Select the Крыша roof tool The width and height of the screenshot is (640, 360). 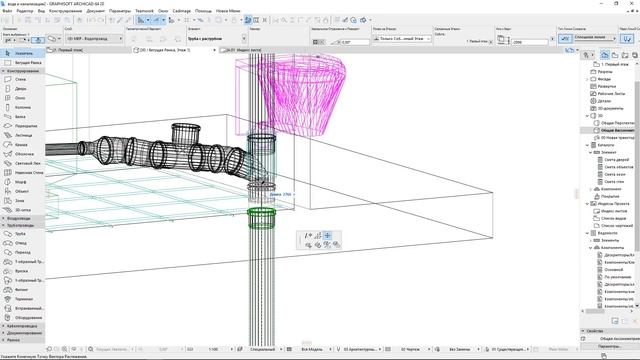click(22, 144)
